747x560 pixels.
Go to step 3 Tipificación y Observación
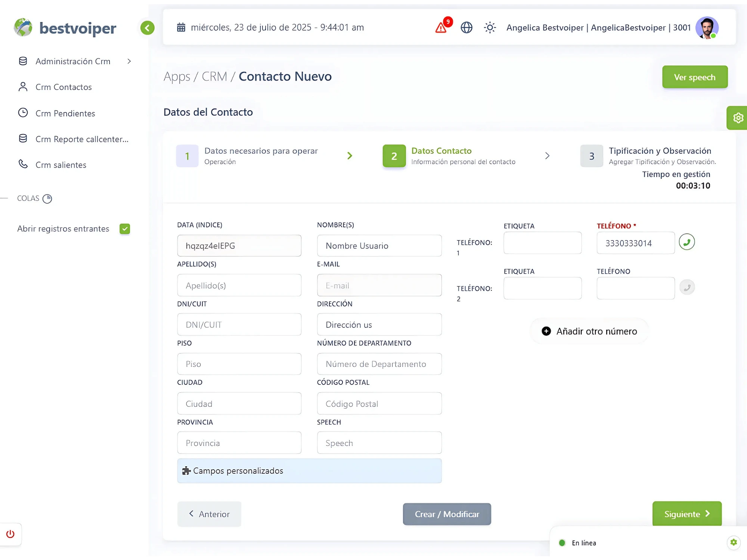648,156
